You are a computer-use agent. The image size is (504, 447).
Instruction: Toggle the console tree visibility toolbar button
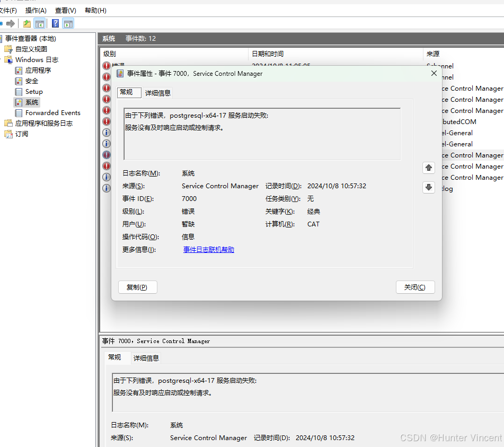click(x=40, y=23)
